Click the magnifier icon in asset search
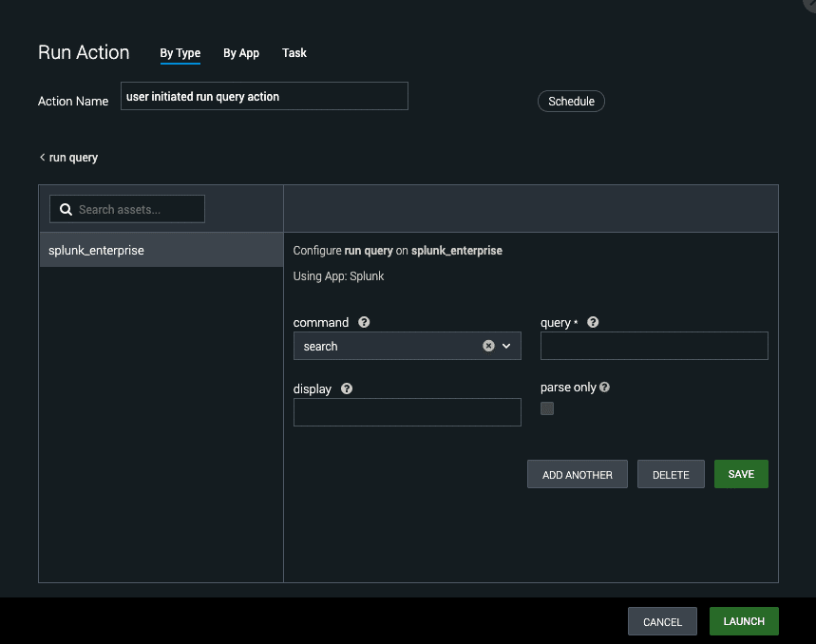Screen dimensions: 816x644 pos(66,209)
